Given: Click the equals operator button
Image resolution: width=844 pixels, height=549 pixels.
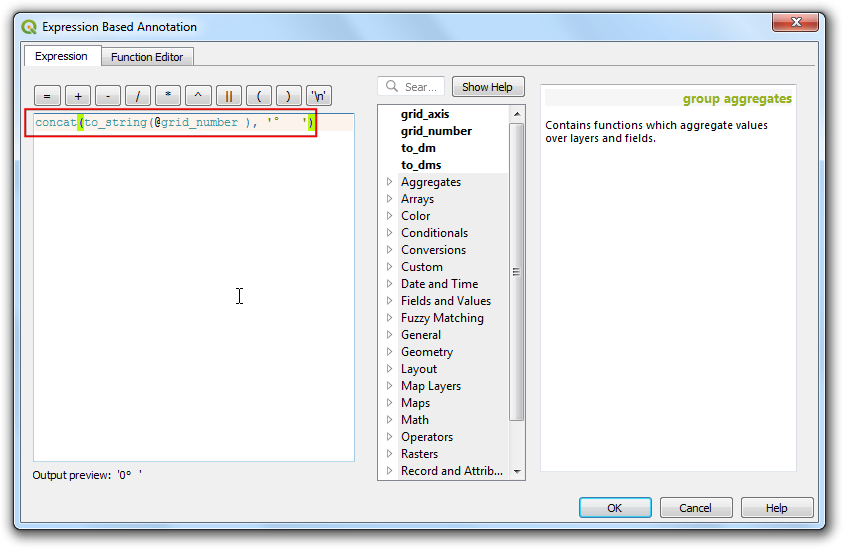Looking at the screenshot, I should tap(47, 96).
